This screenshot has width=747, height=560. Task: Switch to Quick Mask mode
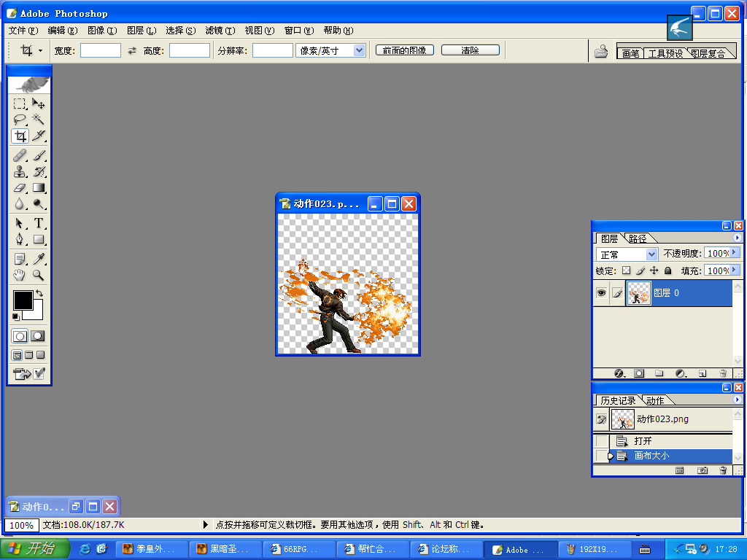38,336
